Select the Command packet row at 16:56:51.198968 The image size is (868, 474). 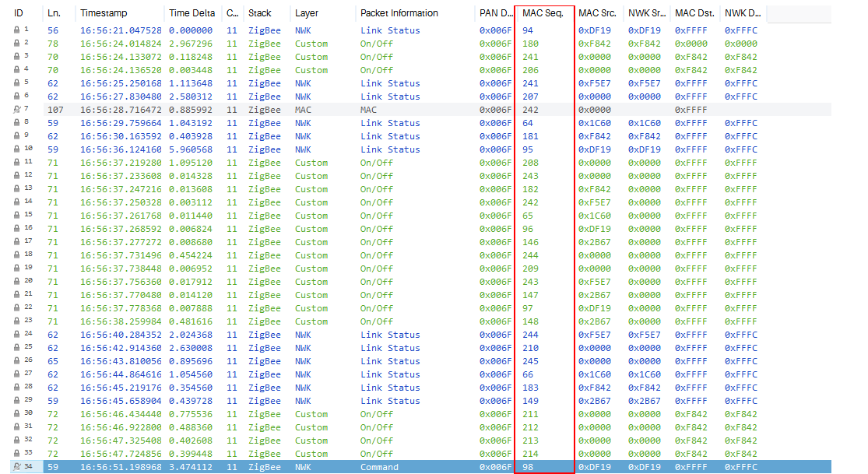(420, 467)
